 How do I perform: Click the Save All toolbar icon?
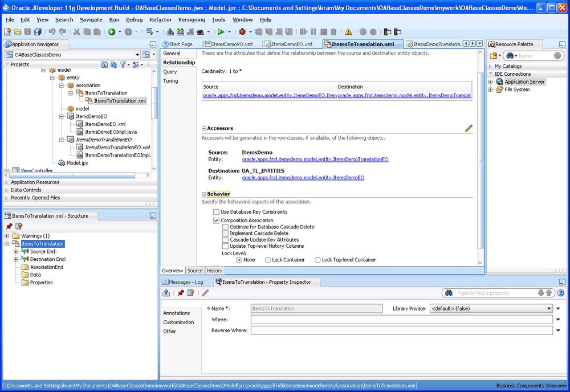38,32
